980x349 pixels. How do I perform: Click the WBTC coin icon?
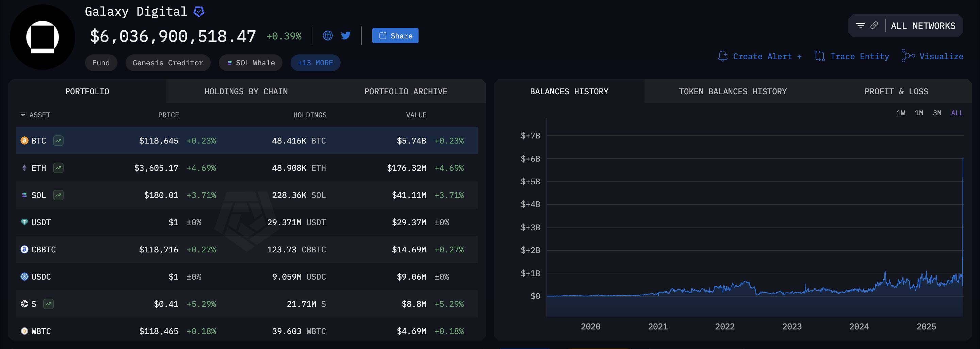24,331
